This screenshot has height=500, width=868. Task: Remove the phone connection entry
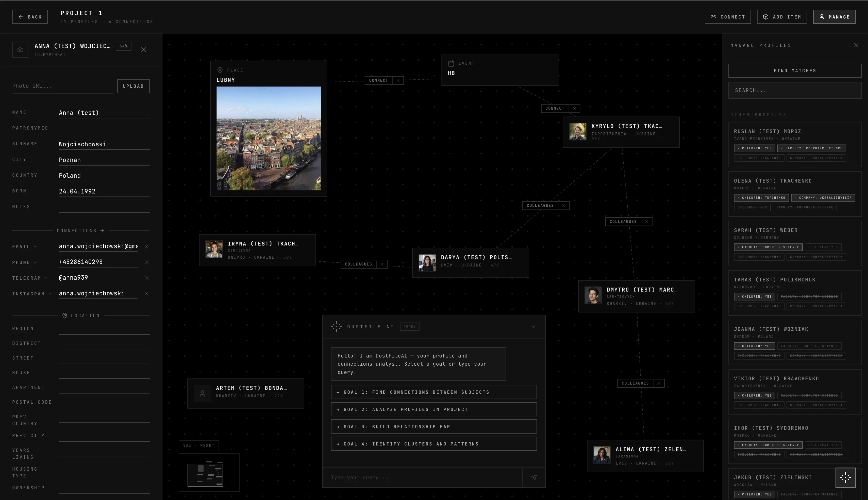[147, 262]
